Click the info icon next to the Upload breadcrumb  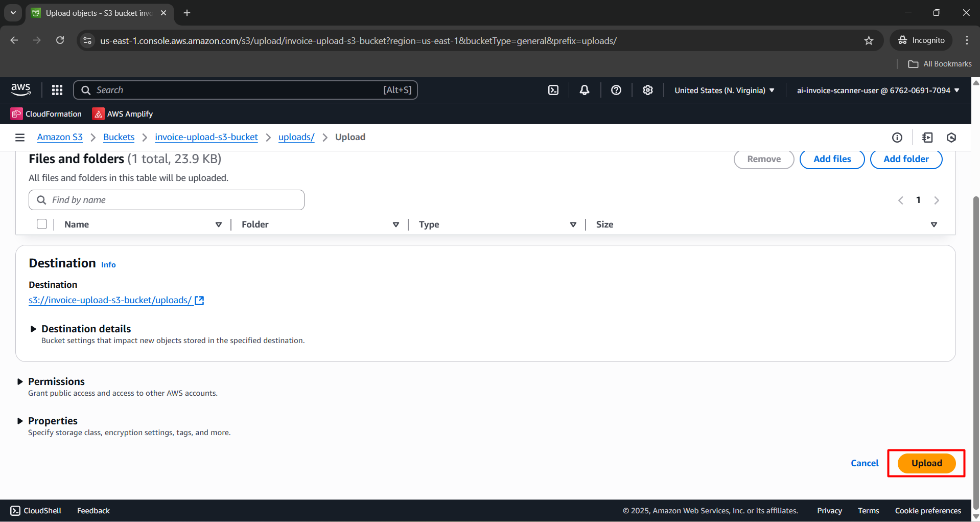click(897, 137)
